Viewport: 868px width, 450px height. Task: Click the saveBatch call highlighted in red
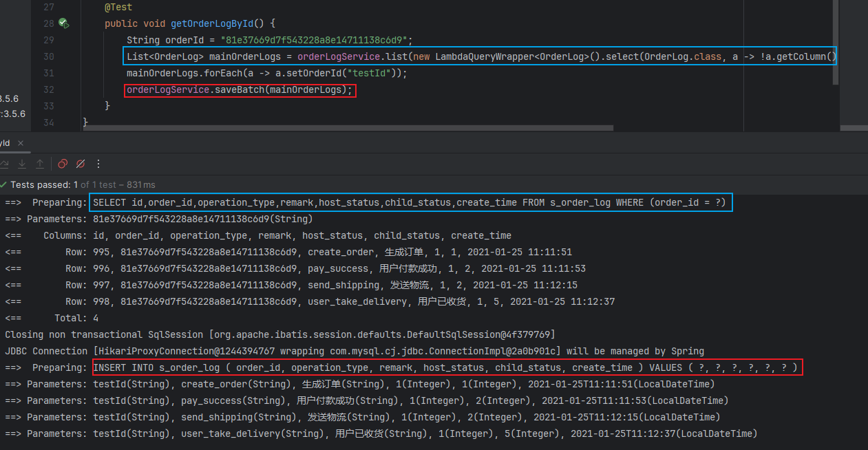(240, 90)
